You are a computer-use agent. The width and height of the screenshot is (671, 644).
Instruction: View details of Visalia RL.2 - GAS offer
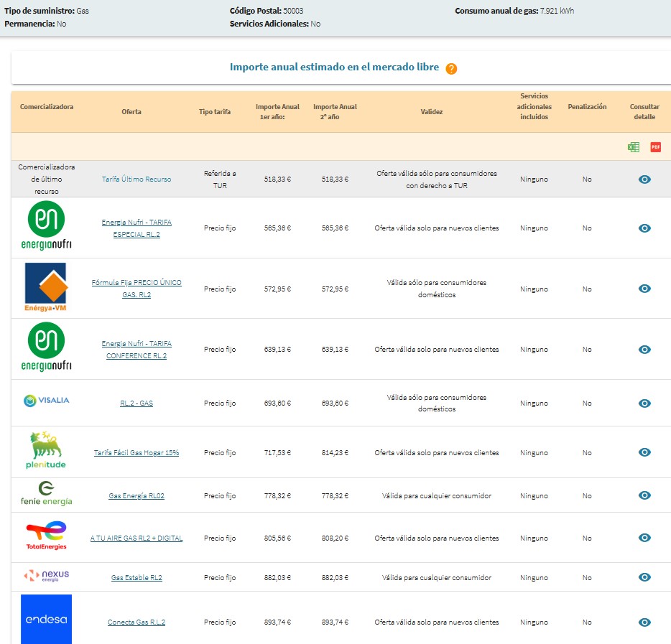(x=644, y=403)
